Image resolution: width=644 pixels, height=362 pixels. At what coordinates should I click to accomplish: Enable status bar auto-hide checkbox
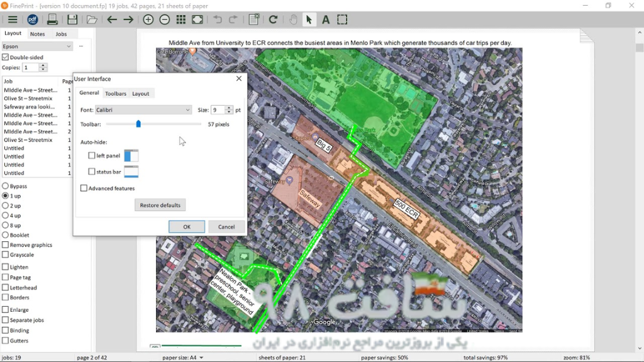coord(92,172)
